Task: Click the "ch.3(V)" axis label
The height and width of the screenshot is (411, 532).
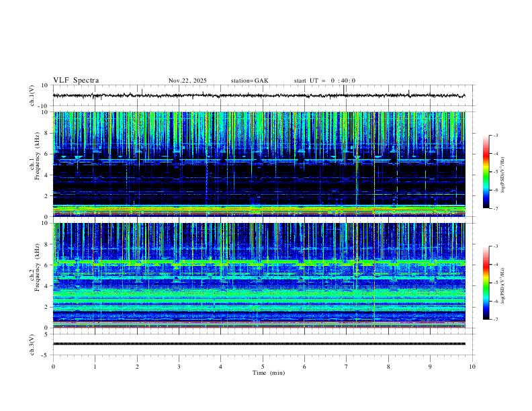Action: click(x=32, y=345)
